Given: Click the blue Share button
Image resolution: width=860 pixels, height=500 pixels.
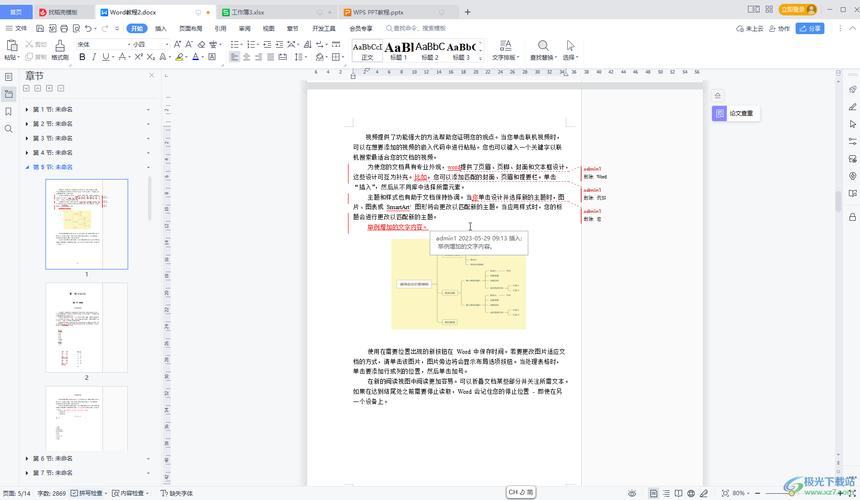Looking at the screenshot, I should click(810, 29).
